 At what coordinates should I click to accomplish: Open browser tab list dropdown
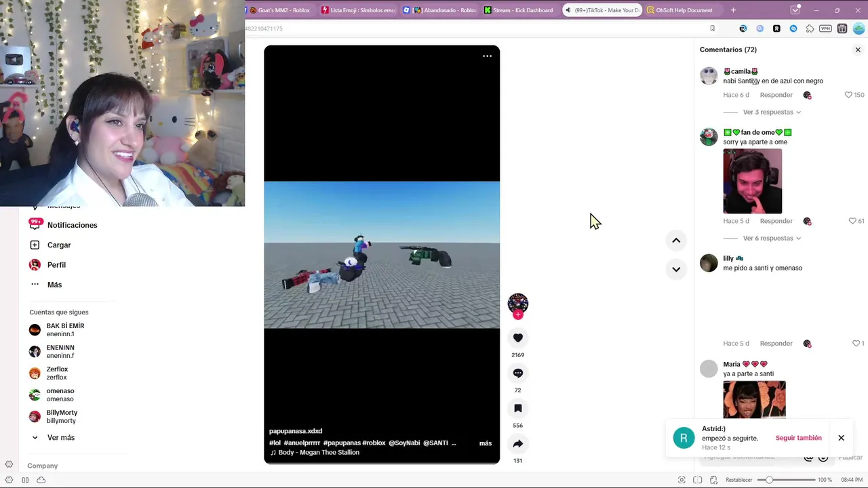[795, 10]
